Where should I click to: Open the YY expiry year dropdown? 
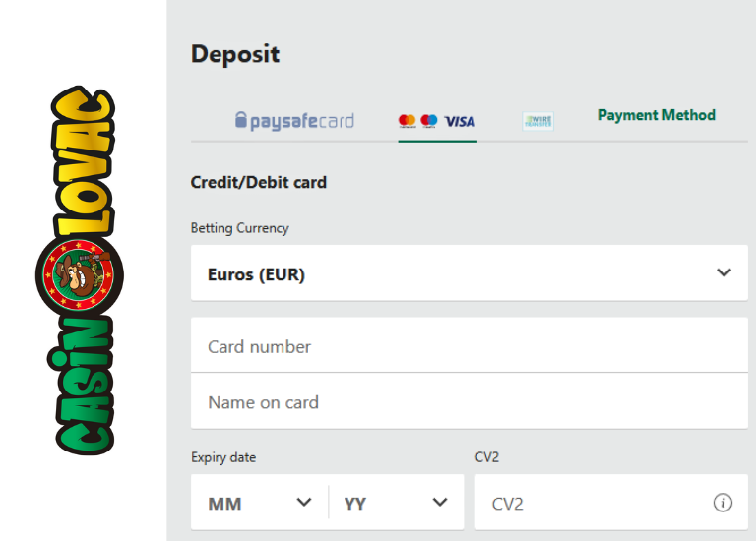[x=396, y=503]
